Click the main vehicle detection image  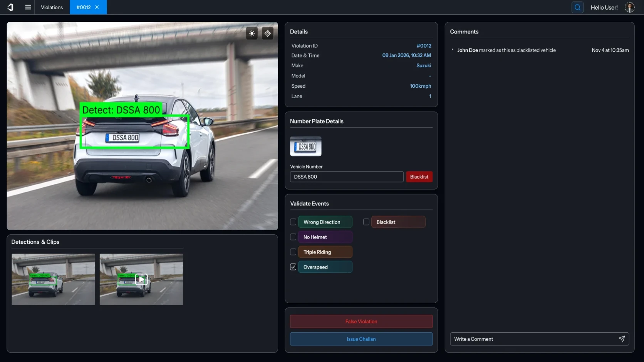tap(142, 126)
